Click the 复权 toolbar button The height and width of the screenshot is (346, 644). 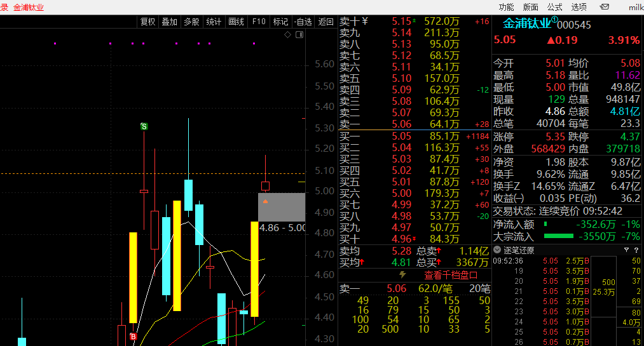click(147, 22)
